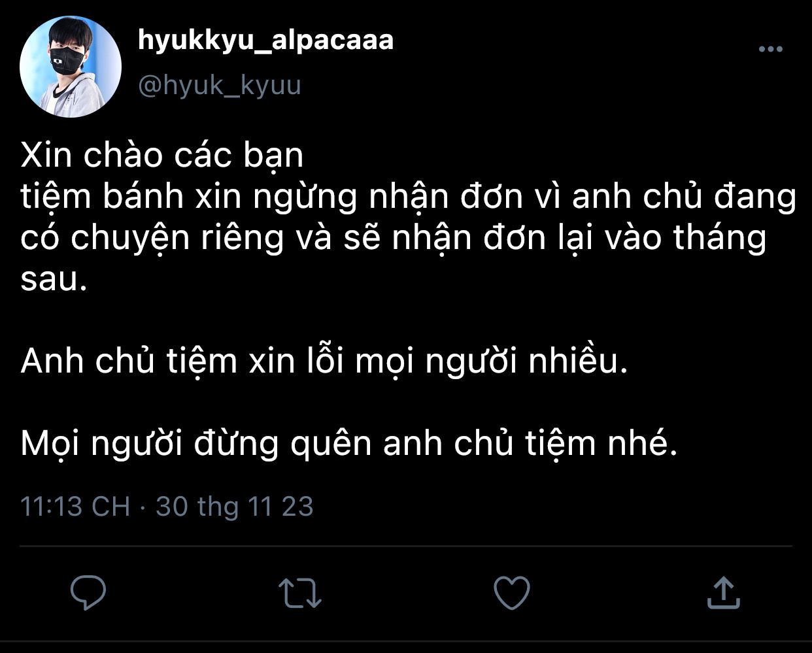This screenshot has height=653, width=812.
Task: Open hyukkyu_alpacaaa display name profile
Action: pos(265,41)
